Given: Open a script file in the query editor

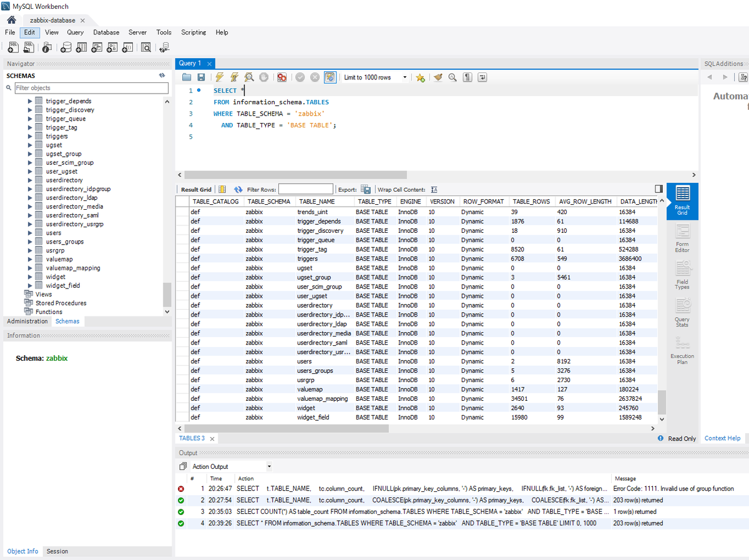Looking at the screenshot, I should (x=187, y=77).
